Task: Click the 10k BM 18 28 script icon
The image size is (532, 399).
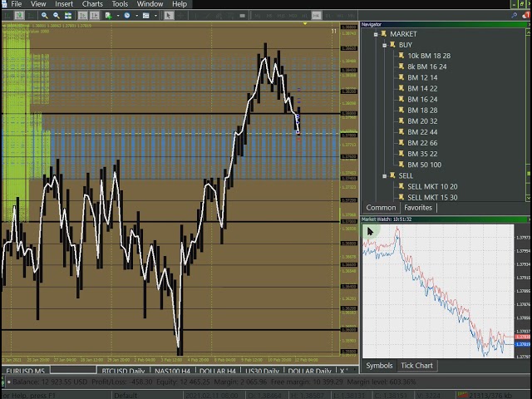Action: [x=400, y=56]
